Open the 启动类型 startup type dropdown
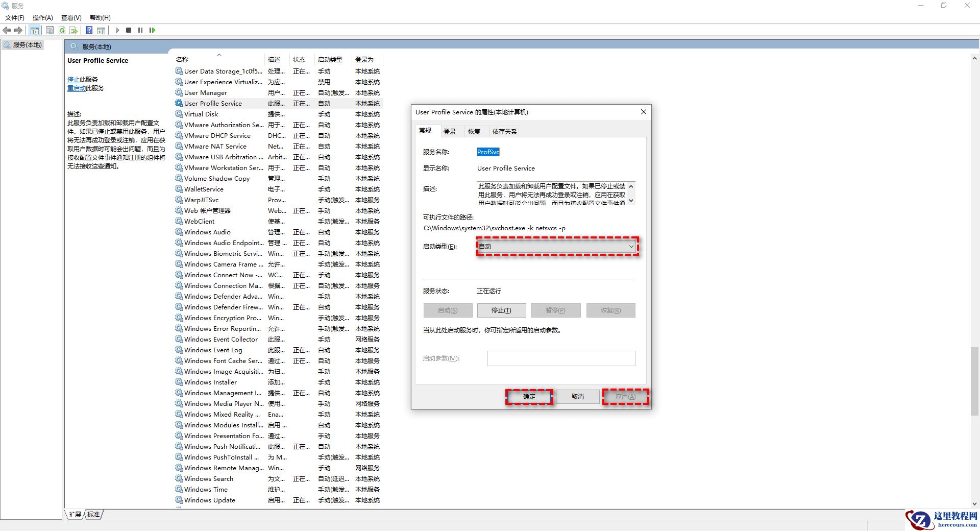This screenshot has height=531, width=980. 557,247
